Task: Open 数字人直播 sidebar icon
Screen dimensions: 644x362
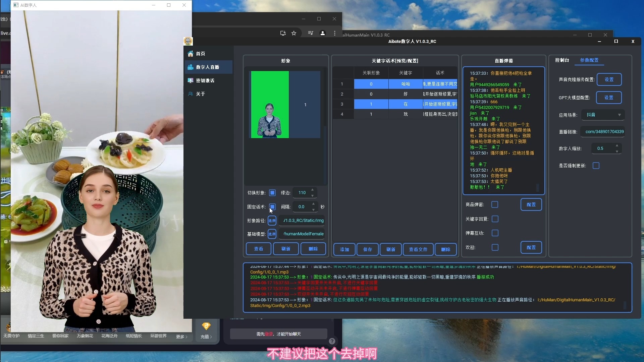Action: click(x=191, y=67)
